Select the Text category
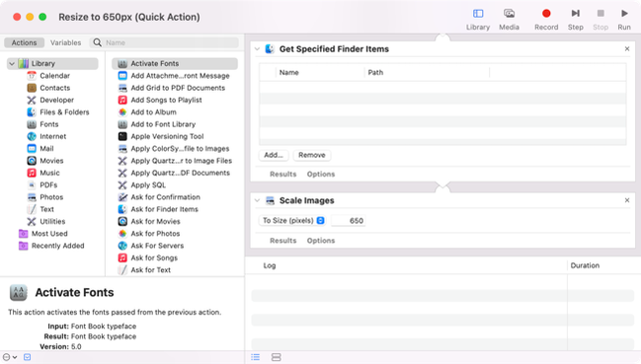641x364 pixels. pyautogui.click(x=46, y=209)
